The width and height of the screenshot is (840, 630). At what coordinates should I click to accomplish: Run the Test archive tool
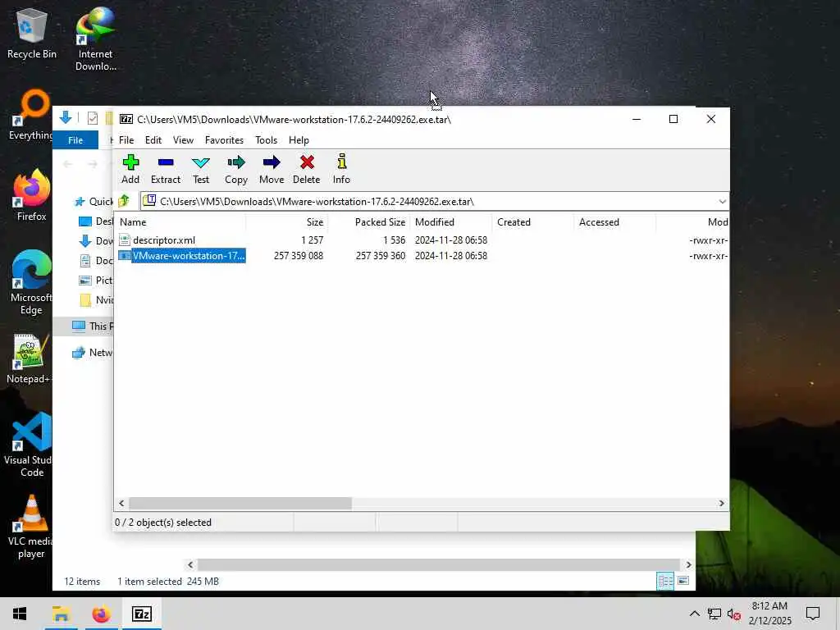pyautogui.click(x=201, y=162)
